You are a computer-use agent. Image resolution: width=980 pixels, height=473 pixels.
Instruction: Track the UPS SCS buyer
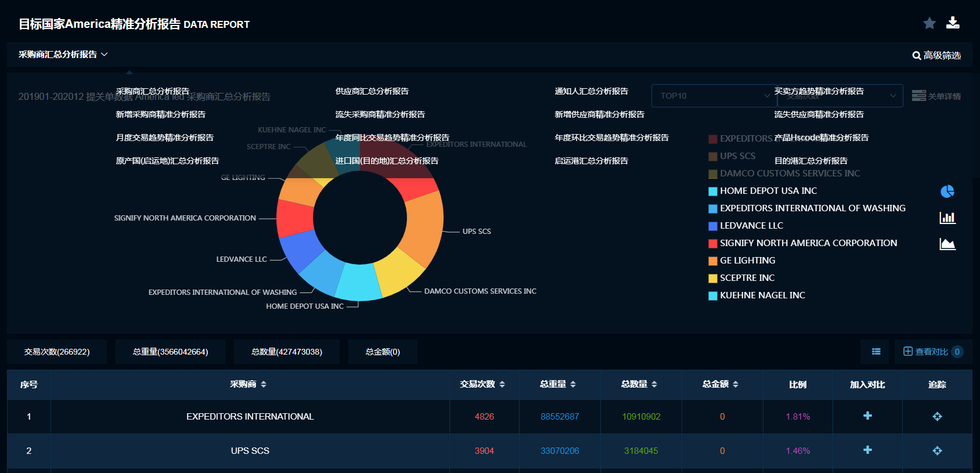[x=937, y=450]
